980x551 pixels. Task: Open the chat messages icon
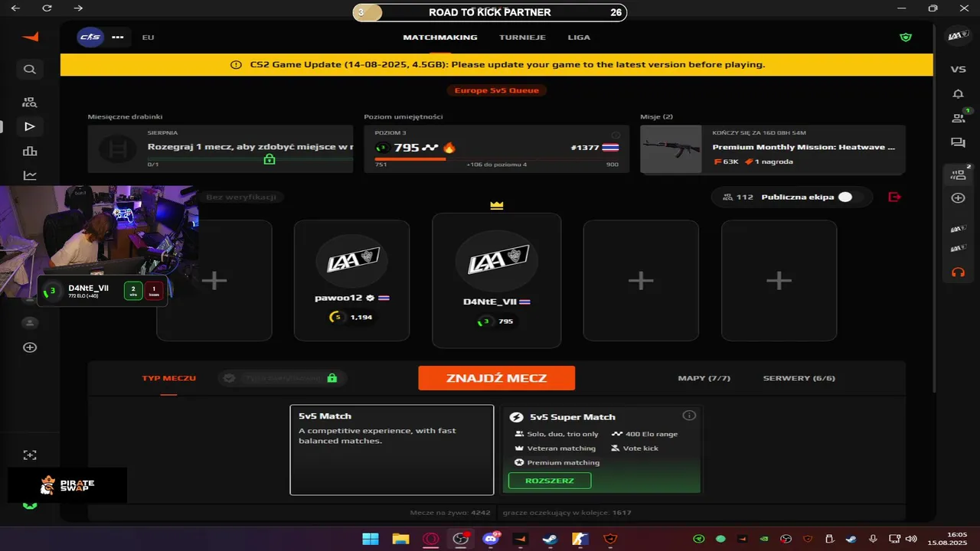[x=958, y=142]
